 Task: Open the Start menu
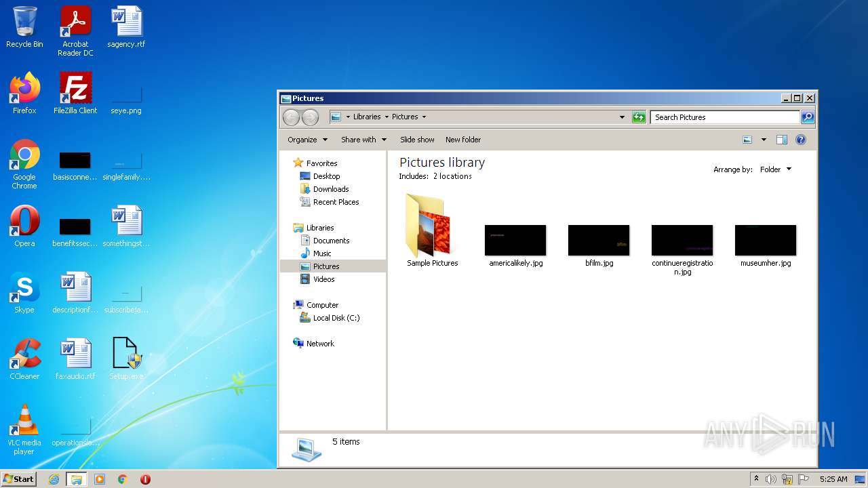(19, 479)
